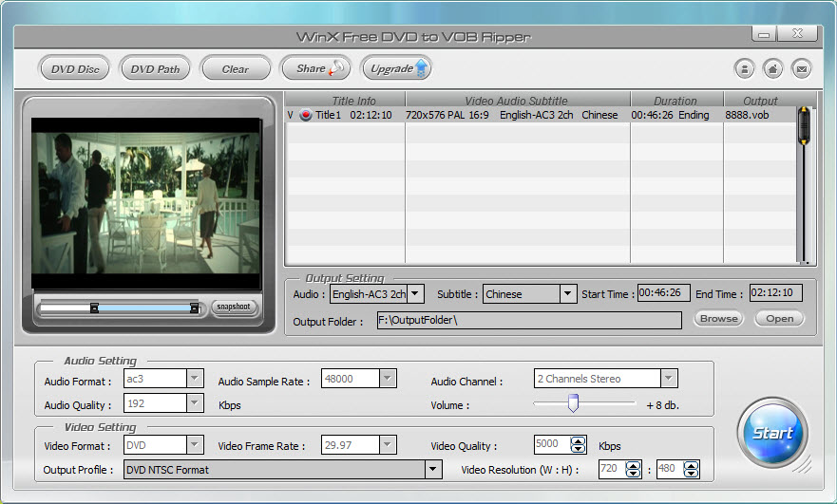Open the user info round icon
837x504 pixels.
pyautogui.click(x=744, y=68)
